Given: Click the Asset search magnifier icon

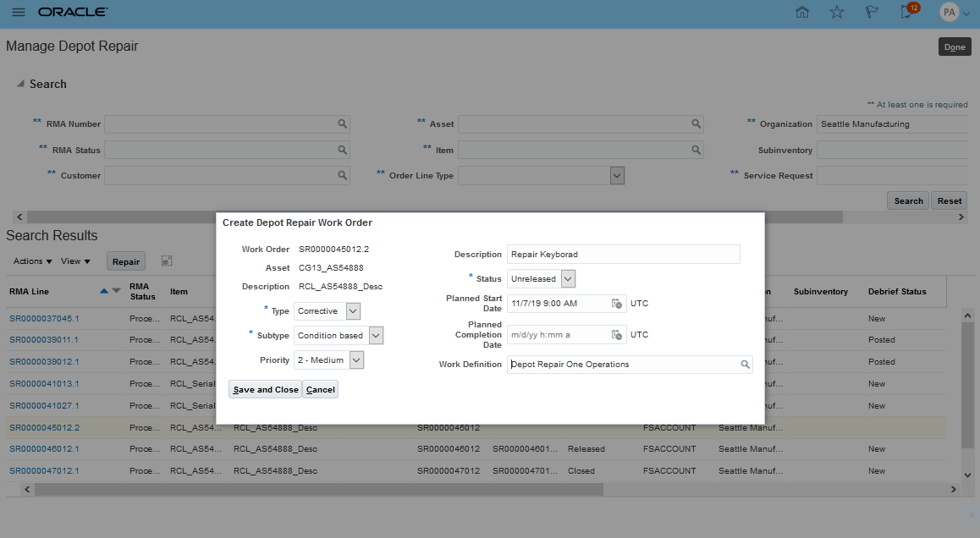Looking at the screenshot, I should (696, 124).
